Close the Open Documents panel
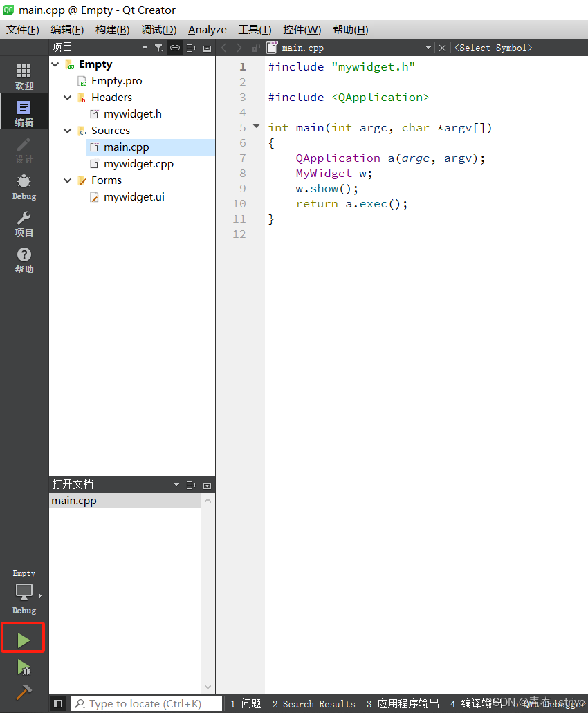588x713 pixels. tap(208, 485)
